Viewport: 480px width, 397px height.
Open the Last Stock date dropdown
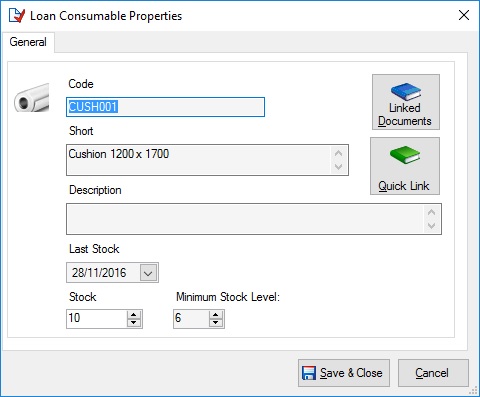(x=148, y=273)
